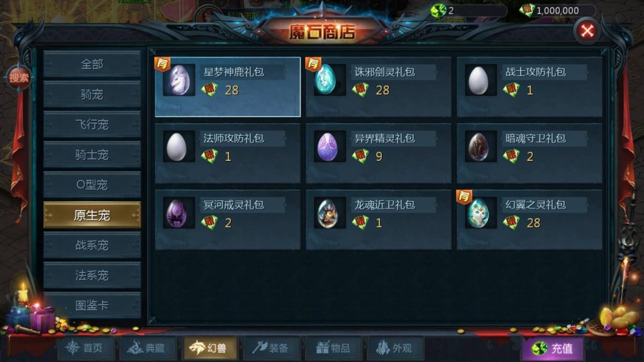Viewport: 644px width, 362px height.
Task: Click the 龙魂近卫礼包 egg icon
Action: [330, 213]
